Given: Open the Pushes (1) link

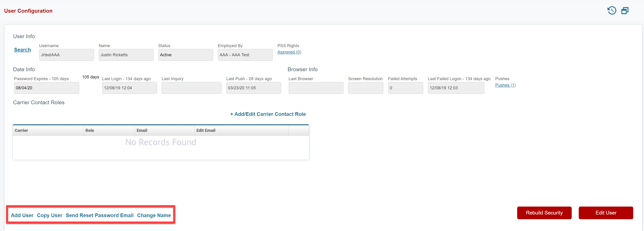Looking at the screenshot, I should (x=505, y=85).
